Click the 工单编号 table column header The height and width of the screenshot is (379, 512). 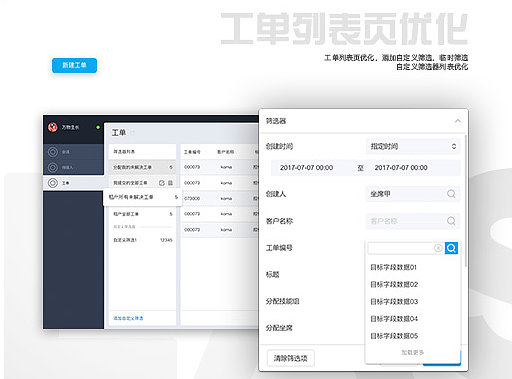[192, 152]
